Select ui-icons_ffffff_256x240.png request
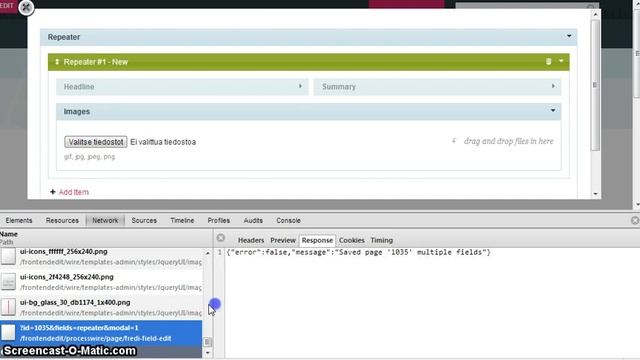This screenshot has width=640, height=360. (101, 257)
